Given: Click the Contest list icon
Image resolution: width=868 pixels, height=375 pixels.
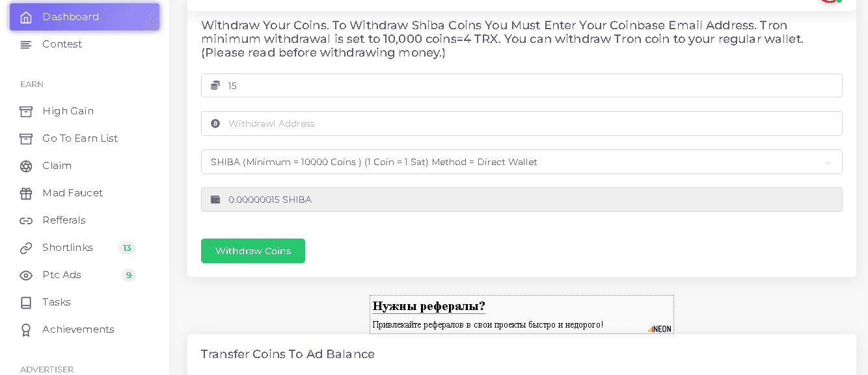Looking at the screenshot, I should [26, 44].
